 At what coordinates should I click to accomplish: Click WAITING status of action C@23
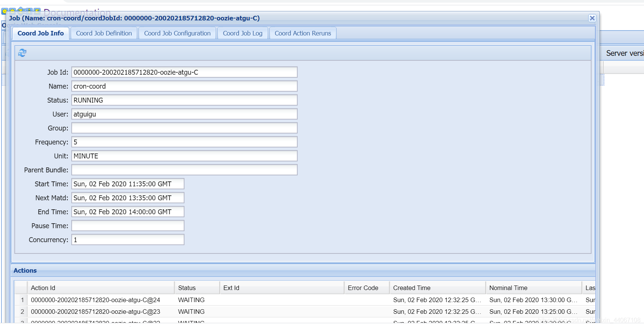(x=191, y=312)
